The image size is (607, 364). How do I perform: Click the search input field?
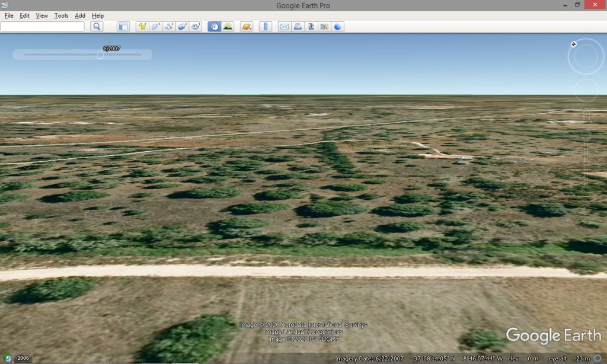point(43,27)
